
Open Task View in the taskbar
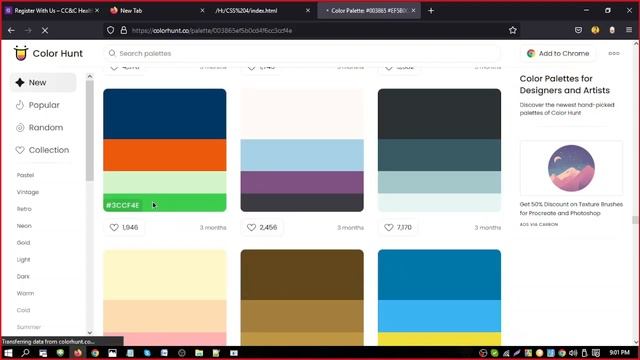click(43, 353)
